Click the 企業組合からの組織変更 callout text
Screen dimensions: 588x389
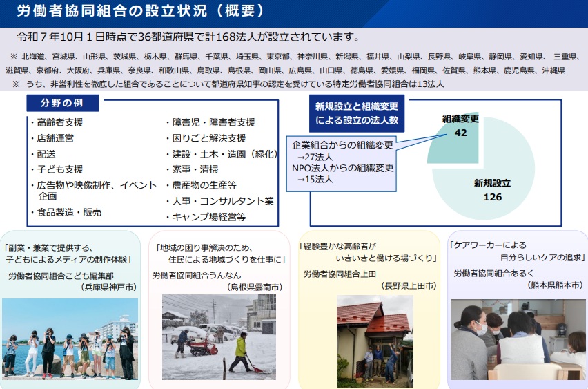[x=342, y=145]
